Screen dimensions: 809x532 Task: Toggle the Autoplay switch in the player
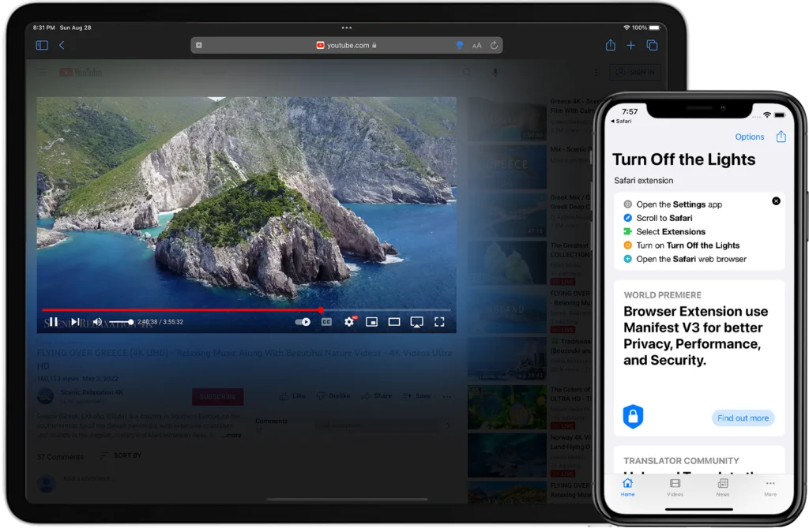303,322
